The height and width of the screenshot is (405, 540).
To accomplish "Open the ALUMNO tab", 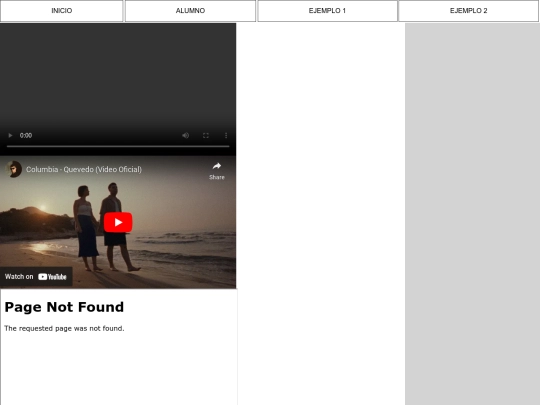I will click(190, 11).
